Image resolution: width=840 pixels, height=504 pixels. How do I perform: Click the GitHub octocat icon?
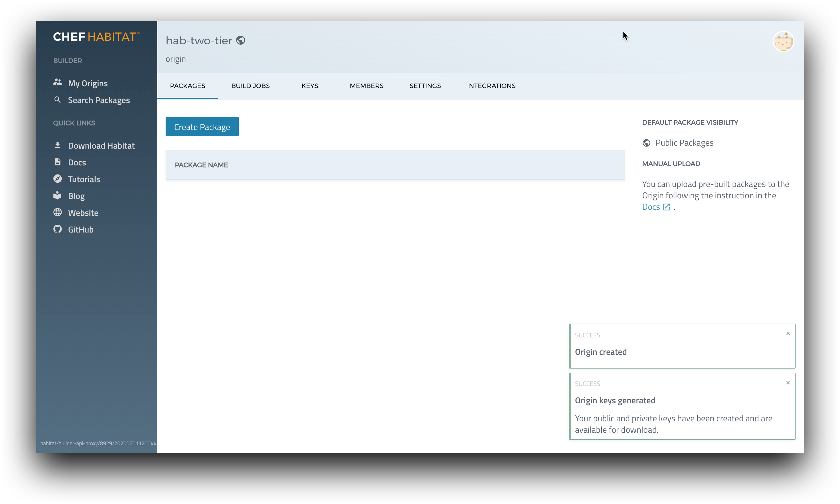[x=58, y=229]
